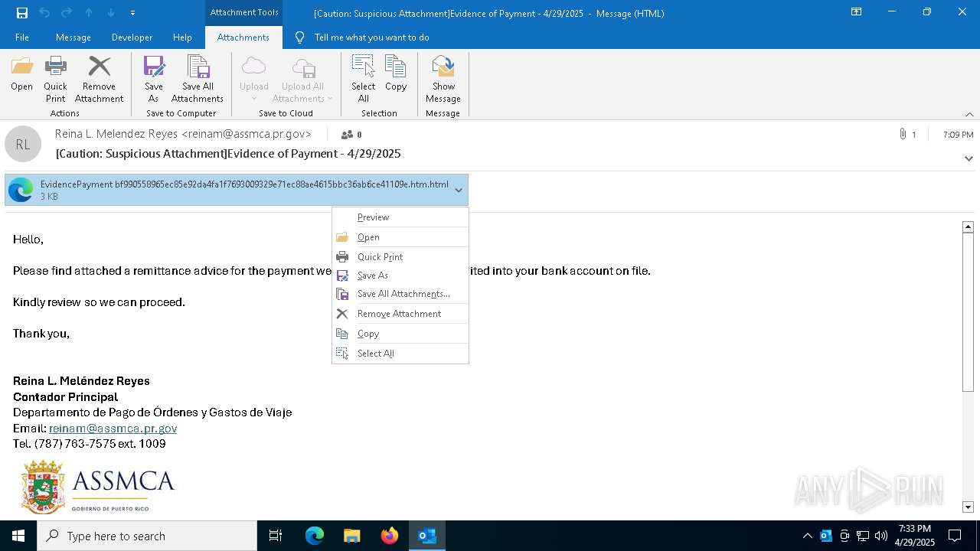980x551 pixels.
Task: Launch Firefox from the taskbar
Action: click(x=389, y=536)
